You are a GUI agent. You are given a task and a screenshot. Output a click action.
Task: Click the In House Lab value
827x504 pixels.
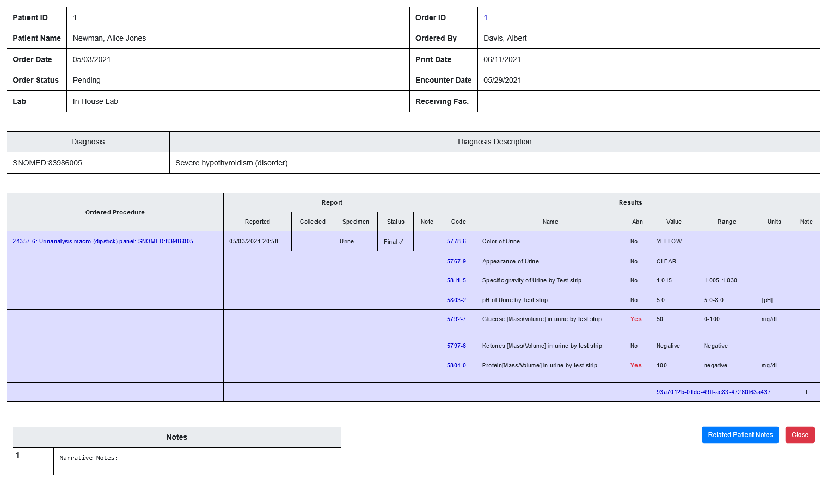click(x=95, y=101)
